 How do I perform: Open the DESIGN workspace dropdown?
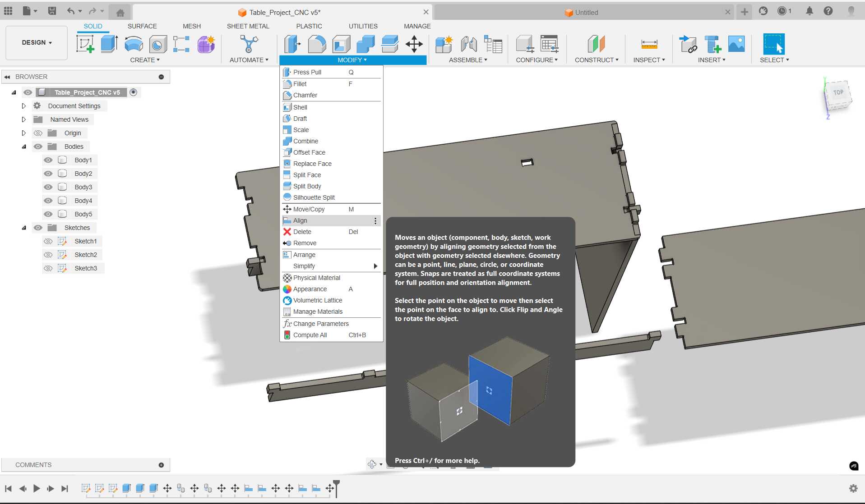[37, 42]
